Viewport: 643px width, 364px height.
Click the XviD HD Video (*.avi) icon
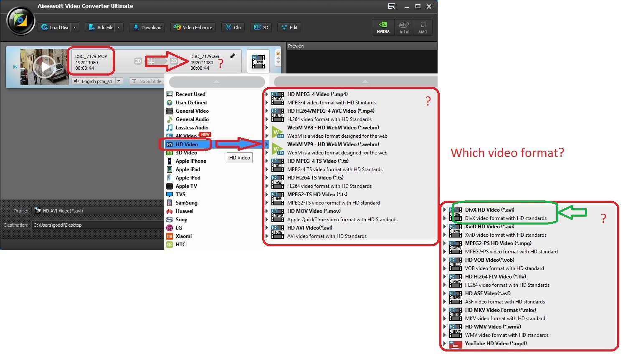456,231
